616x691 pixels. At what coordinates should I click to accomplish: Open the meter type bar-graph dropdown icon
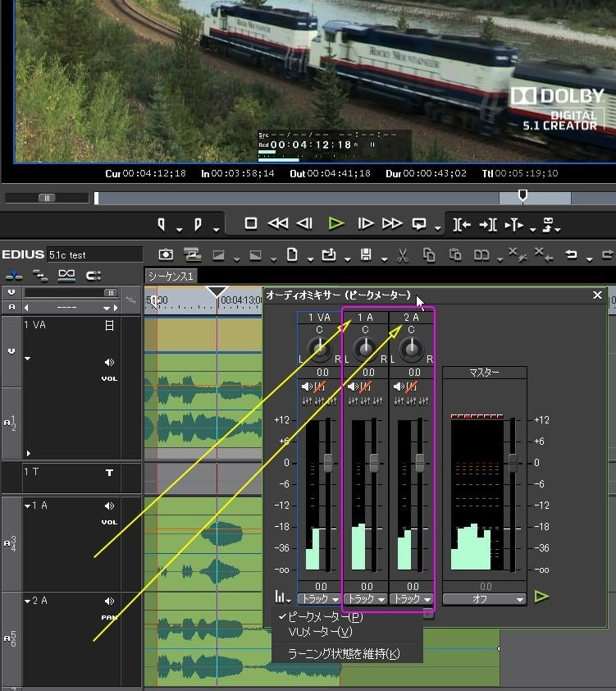coord(282,597)
